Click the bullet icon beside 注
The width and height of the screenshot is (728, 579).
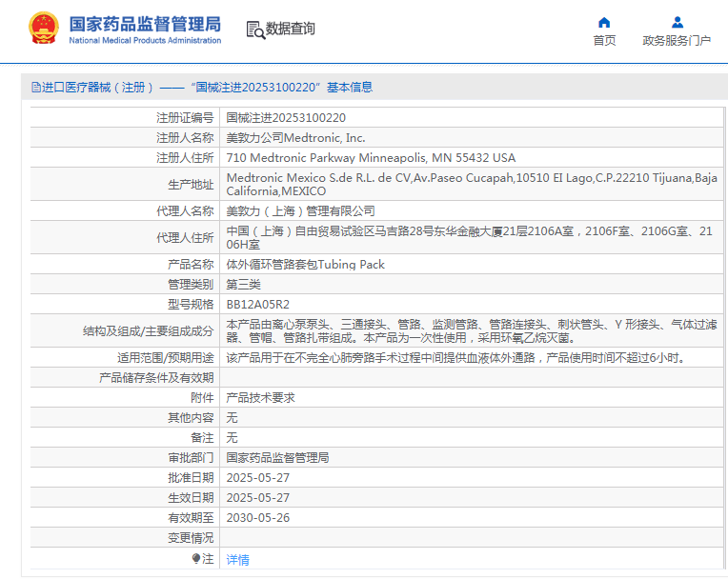196,559
